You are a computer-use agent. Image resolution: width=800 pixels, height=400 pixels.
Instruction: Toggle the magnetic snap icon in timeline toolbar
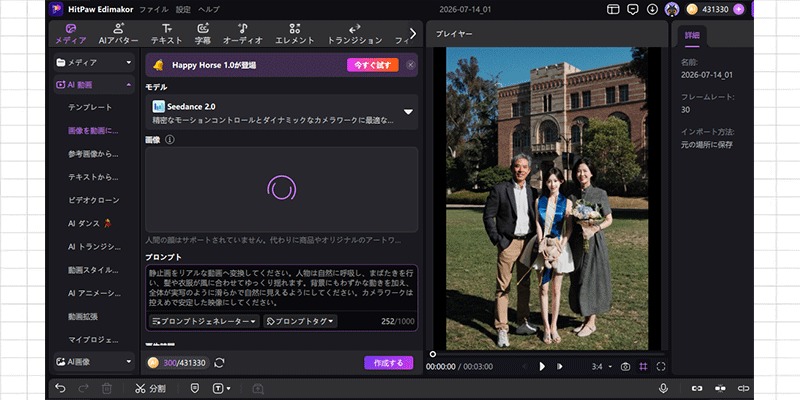point(720,388)
